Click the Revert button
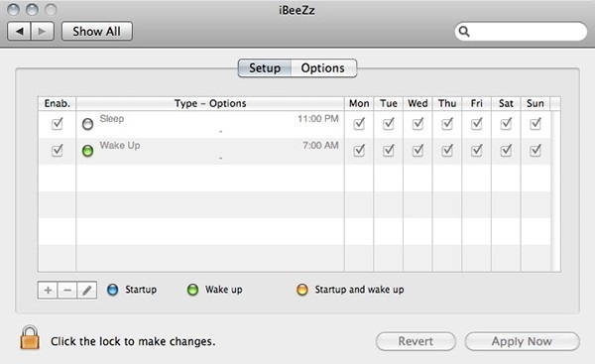The width and height of the screenshot is (595, 364). (x=416, y=341)
